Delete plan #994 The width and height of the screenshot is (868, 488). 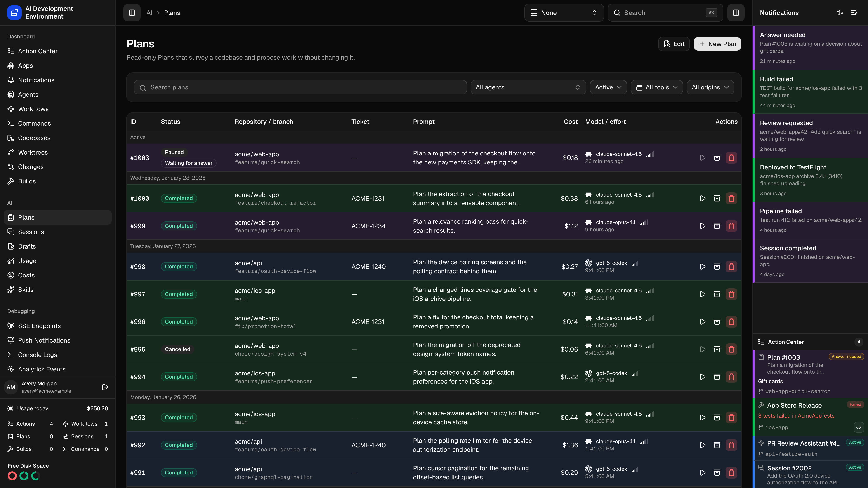tap(731, 377)
